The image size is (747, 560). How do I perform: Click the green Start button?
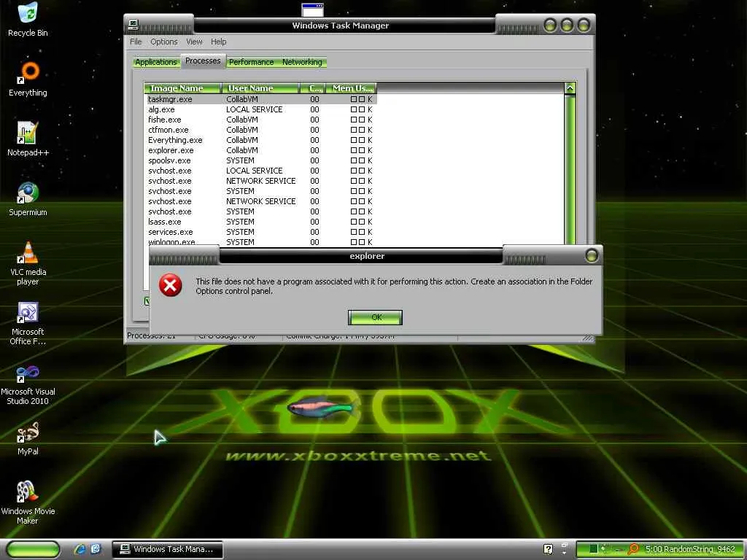[33, 549]
